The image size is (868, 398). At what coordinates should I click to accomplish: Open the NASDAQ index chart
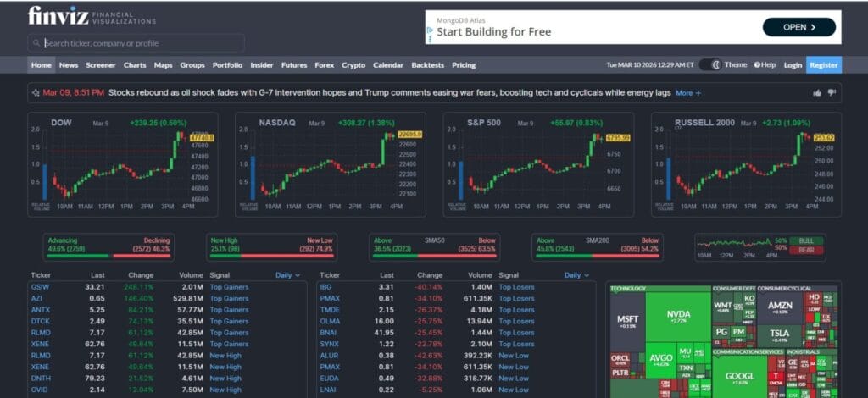tap(331, 165)
